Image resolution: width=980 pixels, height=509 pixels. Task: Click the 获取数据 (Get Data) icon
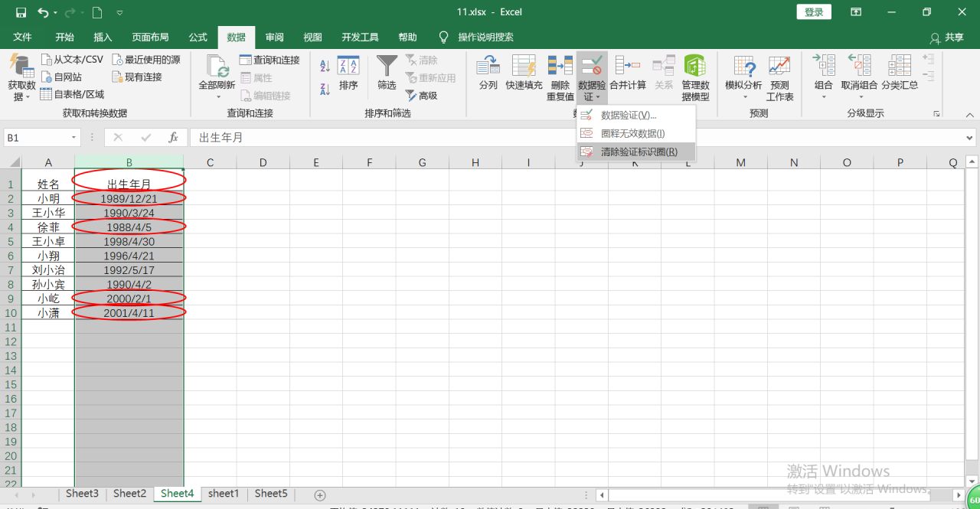(21, 66)
